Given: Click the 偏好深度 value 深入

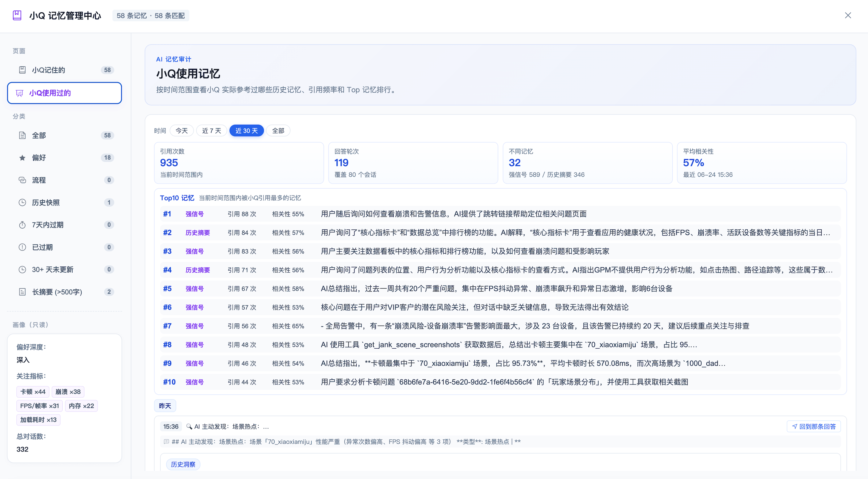Looking at the screenshot, I should [23, 360].
